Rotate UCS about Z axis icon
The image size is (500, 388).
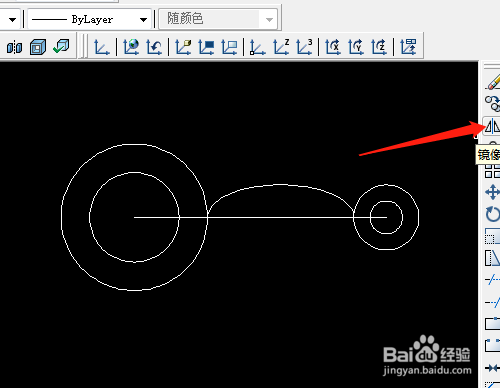pyautogui.click(x=379, y=47)
